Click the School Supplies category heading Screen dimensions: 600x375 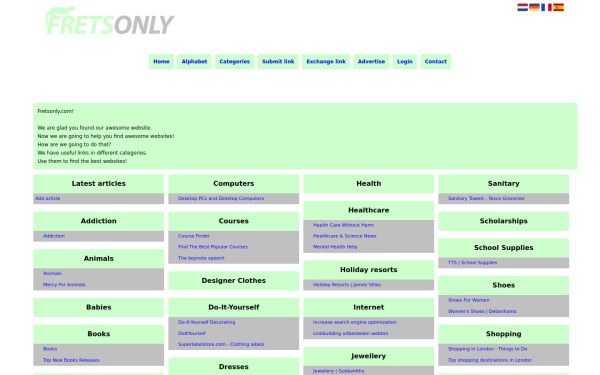(504, 248)
